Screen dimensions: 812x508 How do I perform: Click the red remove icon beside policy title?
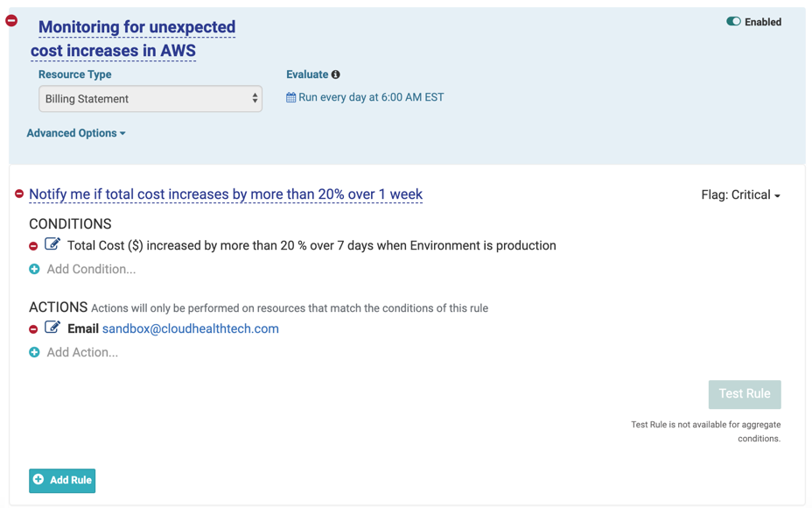coord(11,20)
